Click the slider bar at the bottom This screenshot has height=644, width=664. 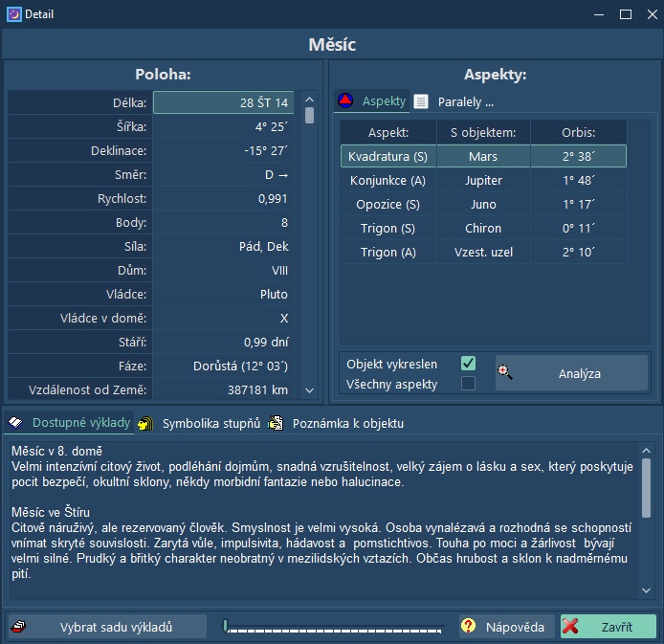tap(334, 627)
